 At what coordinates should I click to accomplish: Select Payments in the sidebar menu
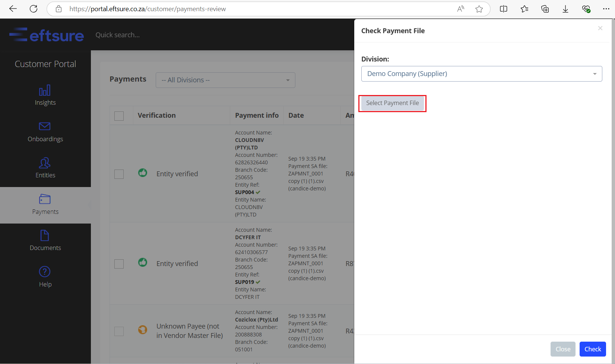[x=45, y=205]
